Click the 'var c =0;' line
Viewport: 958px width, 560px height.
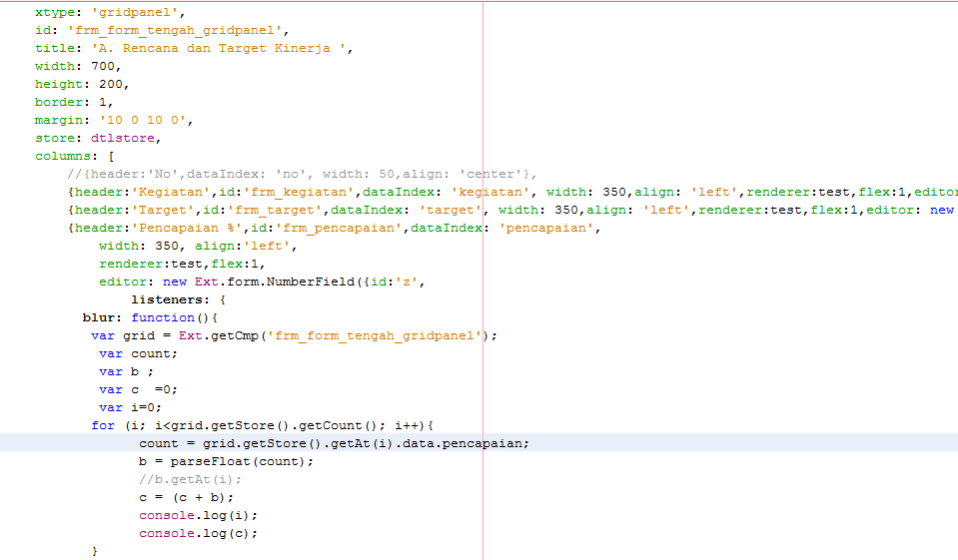point(138,389)
